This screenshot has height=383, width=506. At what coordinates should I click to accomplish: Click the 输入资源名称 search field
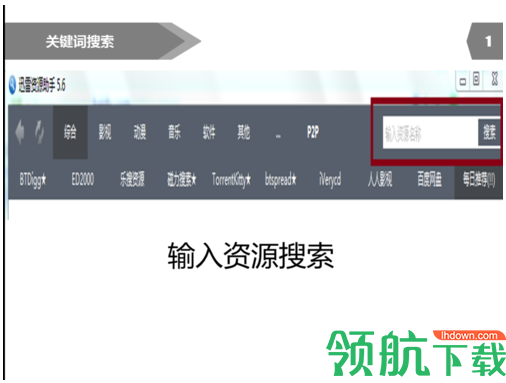(x=430, y=133)
